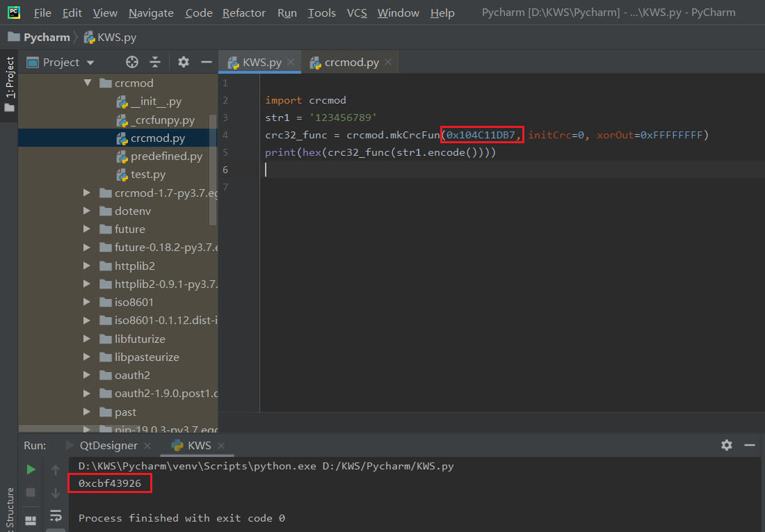Close the KWS.py editor tab
The image size is (765, 532).
click(x=291, y=62)
